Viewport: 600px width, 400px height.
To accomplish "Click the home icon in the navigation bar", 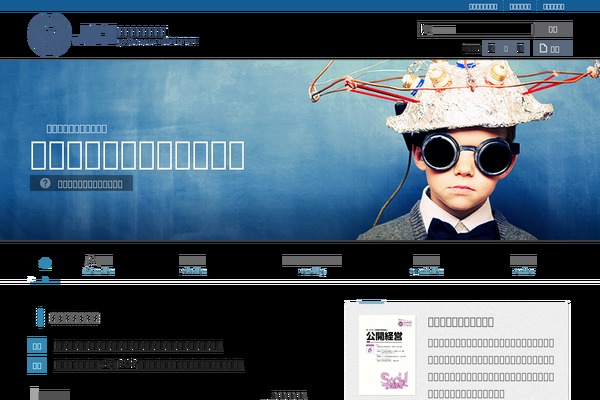I will (45, 264).
